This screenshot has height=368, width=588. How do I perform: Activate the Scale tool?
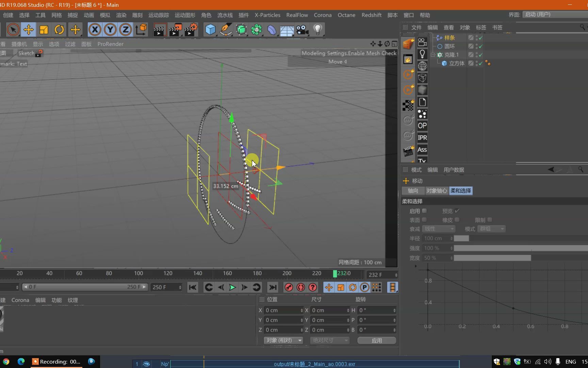click(44, 30)
